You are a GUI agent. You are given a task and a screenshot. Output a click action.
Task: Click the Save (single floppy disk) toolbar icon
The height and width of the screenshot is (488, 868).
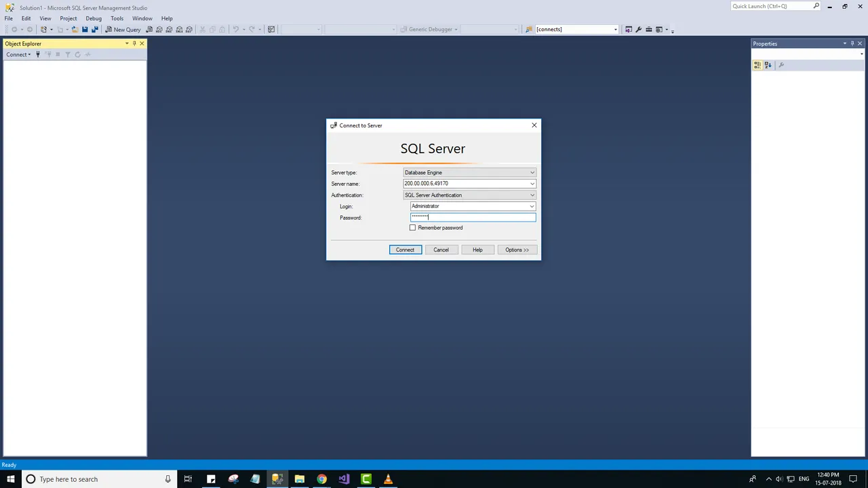pyautogui.click(x=85, y=29)
